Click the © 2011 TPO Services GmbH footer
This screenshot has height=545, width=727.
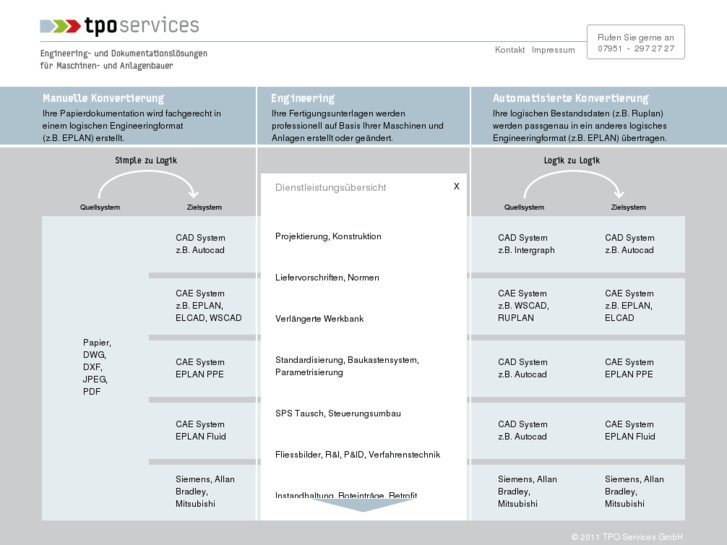point(627,537)
